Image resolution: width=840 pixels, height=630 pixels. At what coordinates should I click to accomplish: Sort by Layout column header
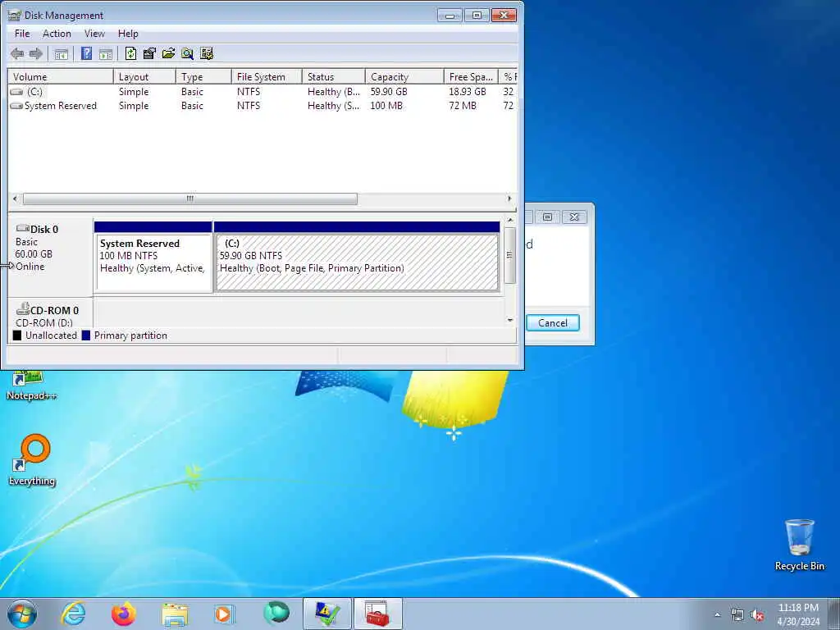click(144, 76)
